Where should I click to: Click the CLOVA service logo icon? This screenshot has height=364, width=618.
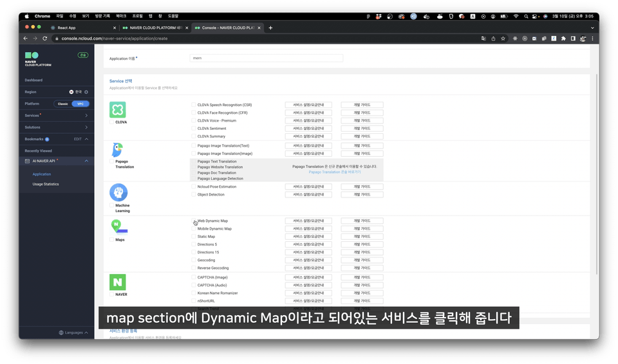[x=117, y=109]
